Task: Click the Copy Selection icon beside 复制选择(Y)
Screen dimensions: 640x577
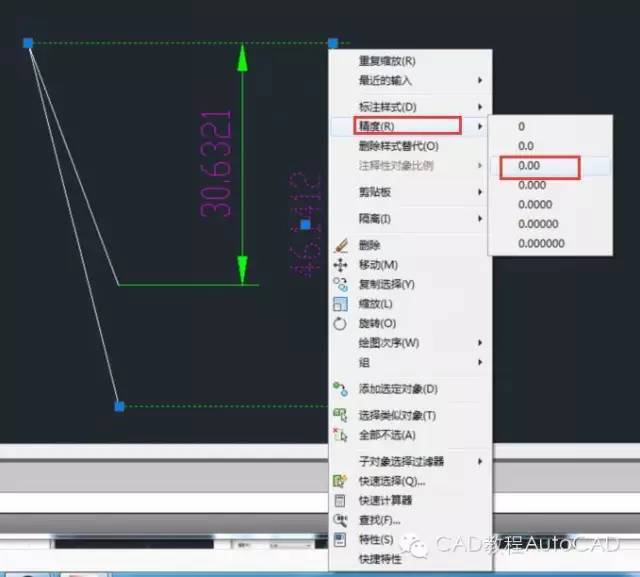Action: click(340, 284)
